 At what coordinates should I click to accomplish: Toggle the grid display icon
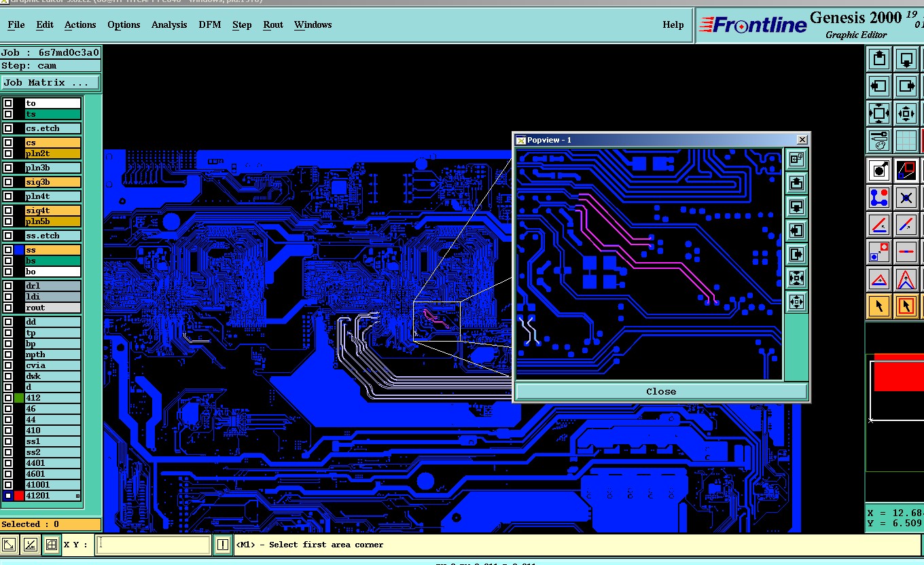pyautogui.click(x=906, y=141)
